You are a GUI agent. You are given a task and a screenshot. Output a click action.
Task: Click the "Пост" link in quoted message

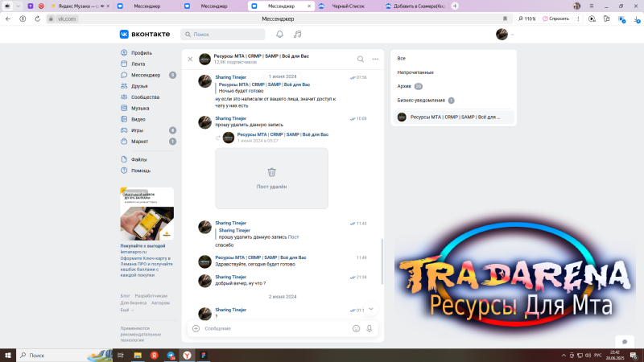(293, 237)
